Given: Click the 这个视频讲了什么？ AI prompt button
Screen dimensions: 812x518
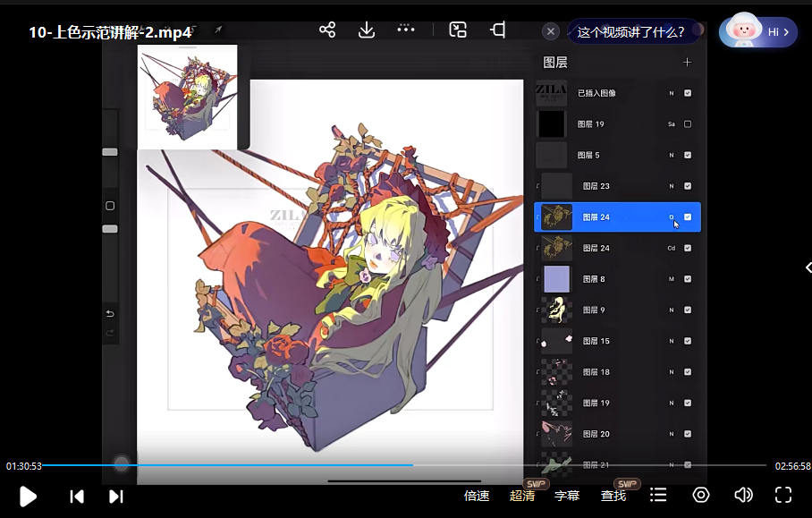Looking at the screenshot, I should pyautogui.click(x=631, y=32).
